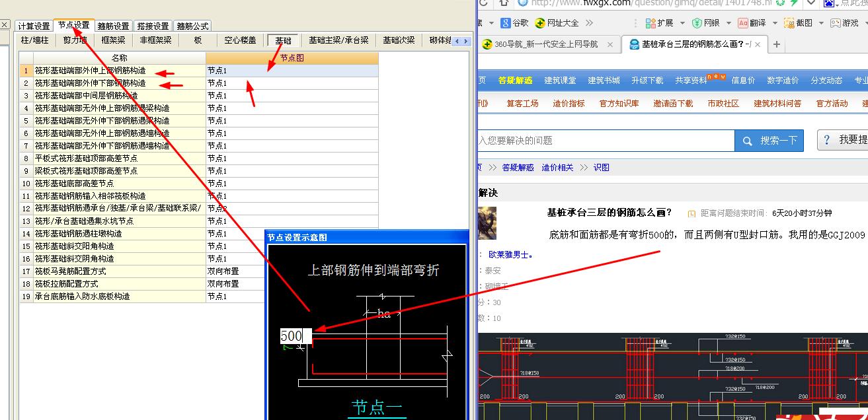
Task: Select the 剪力墙 component tab
Action: tap(75, 40)
